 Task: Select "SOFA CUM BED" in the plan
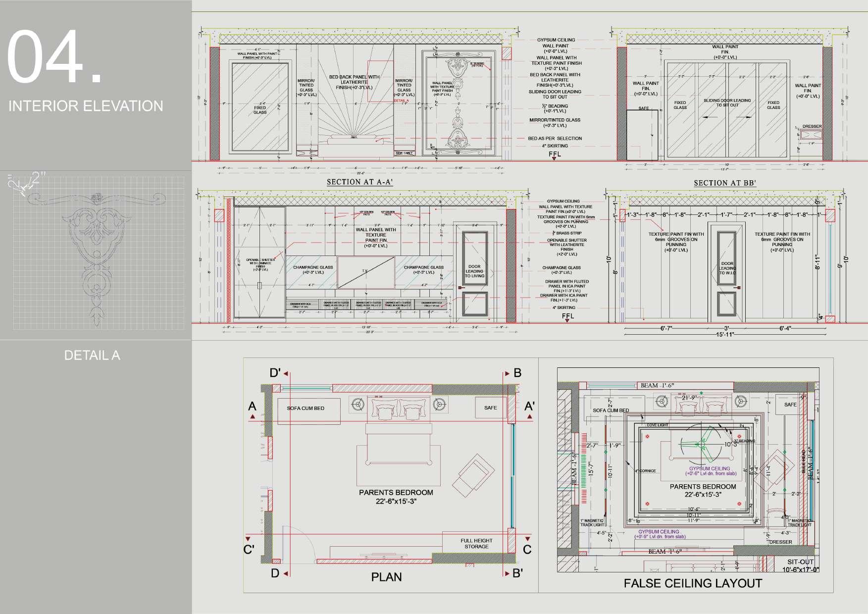tap(306, 409)
